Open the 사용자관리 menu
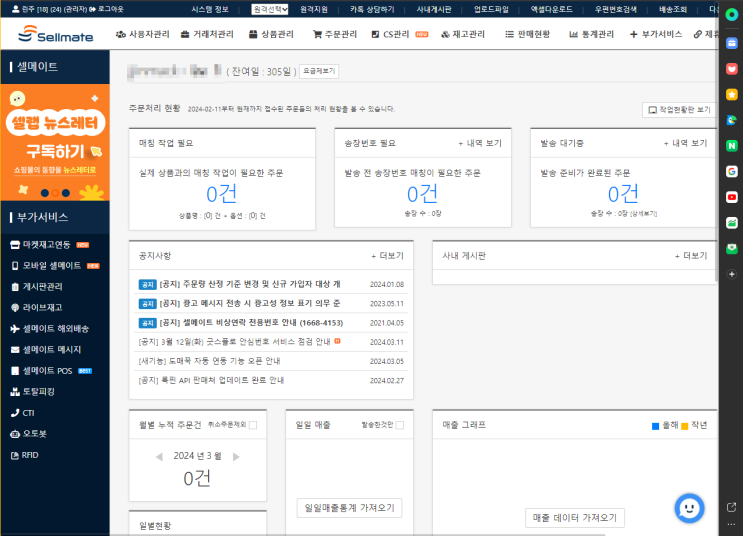This screenshot has width=743, height=536. click(x=143, y=34)
